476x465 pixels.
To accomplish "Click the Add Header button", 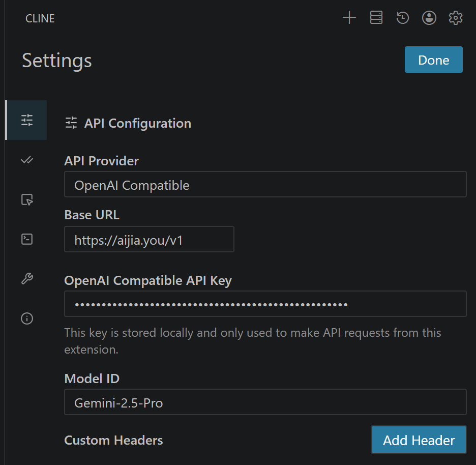I will pyautogui.click(x=419, y=440).
